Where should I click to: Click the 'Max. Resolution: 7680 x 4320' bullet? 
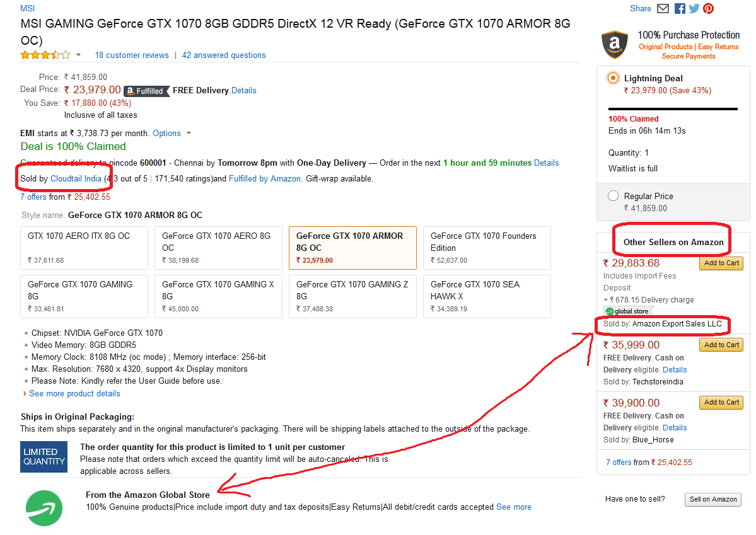pyautogui.click(x=139, y=369)
